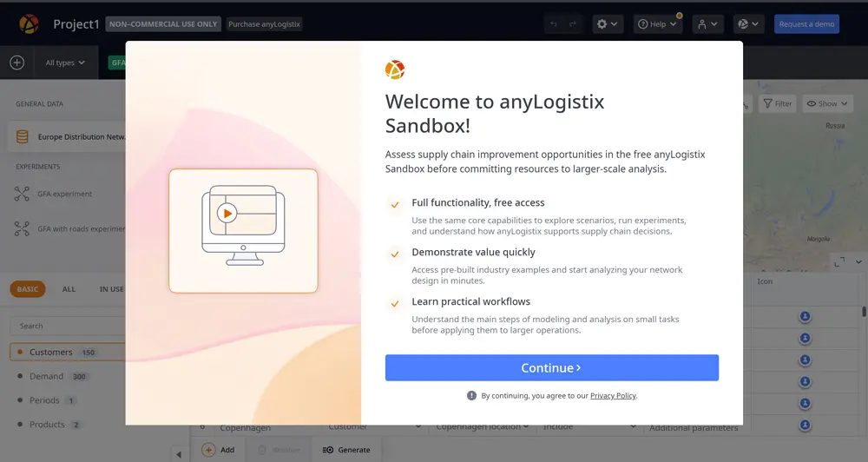Click the add new scenario plus icon

17,63
